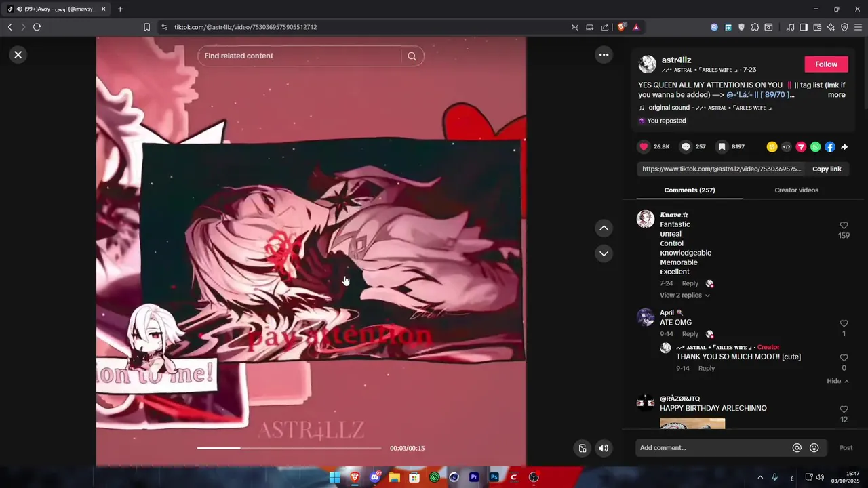Image resolution: width=868 pixels, height=488 pixels.
Task: Toggle the bookmark favorite icon
Action: [x=722, y=146]
